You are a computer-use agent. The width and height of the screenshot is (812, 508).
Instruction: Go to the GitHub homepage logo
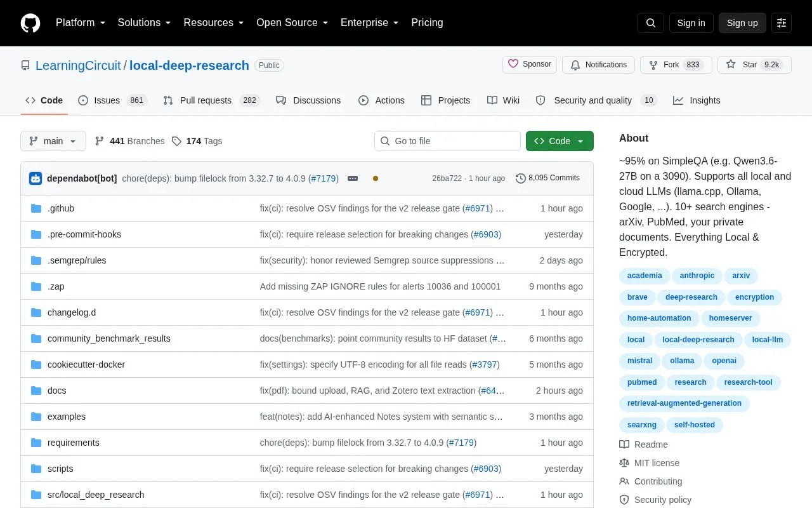pos(30,23)
